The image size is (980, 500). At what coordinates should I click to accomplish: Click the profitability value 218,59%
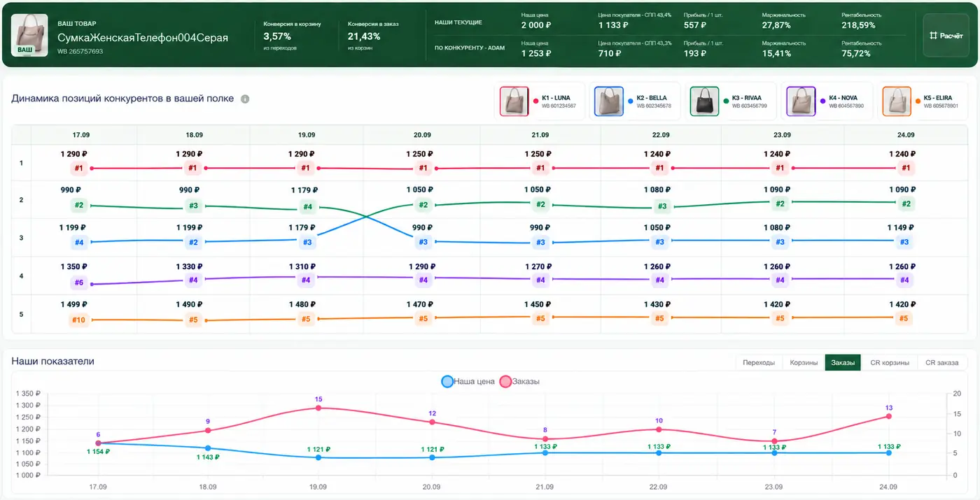pos(858,25)
